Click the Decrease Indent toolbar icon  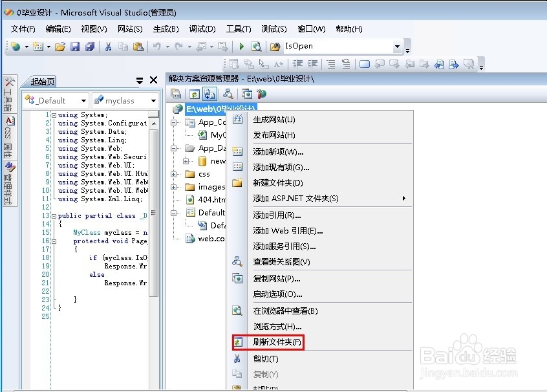pos(297,64)
